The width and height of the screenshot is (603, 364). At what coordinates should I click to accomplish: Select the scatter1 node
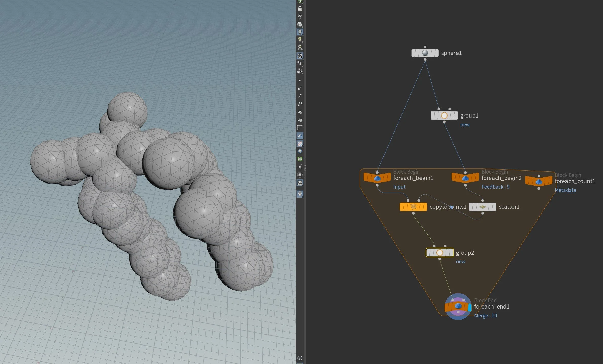pos(482,207)
